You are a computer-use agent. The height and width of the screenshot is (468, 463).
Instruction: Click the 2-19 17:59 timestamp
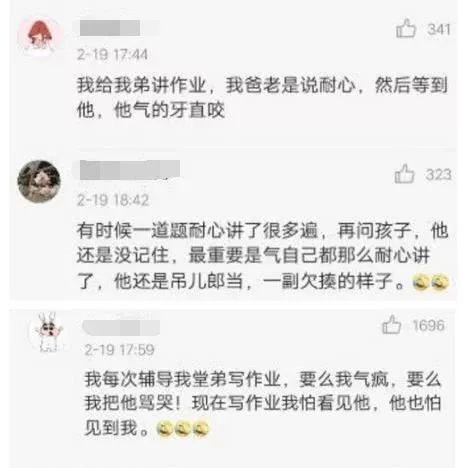point(119,350)
